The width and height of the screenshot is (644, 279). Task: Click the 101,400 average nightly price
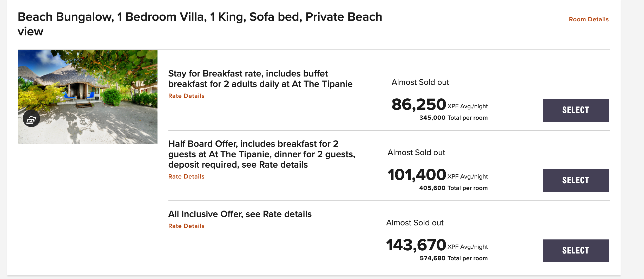point(417,175)
